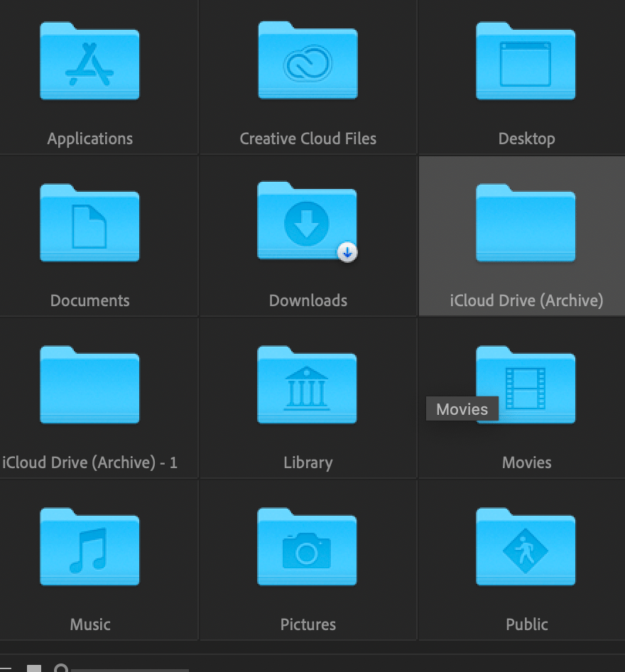
Task: Open the Music folder
Action: pos(89,547)
